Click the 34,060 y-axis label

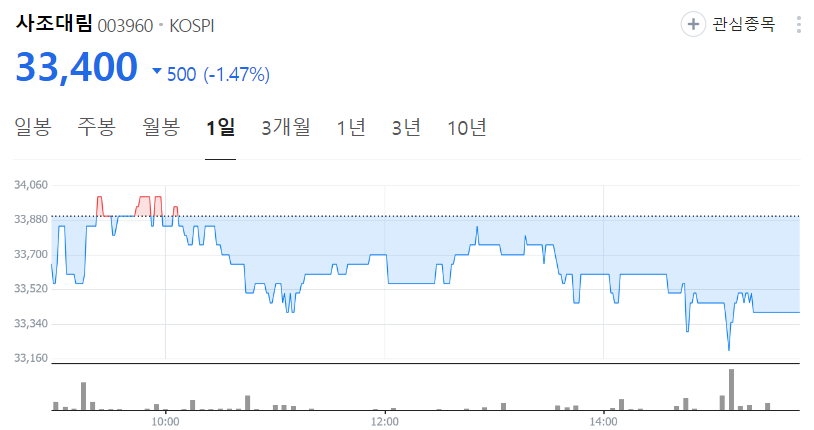tap(31, 185)
